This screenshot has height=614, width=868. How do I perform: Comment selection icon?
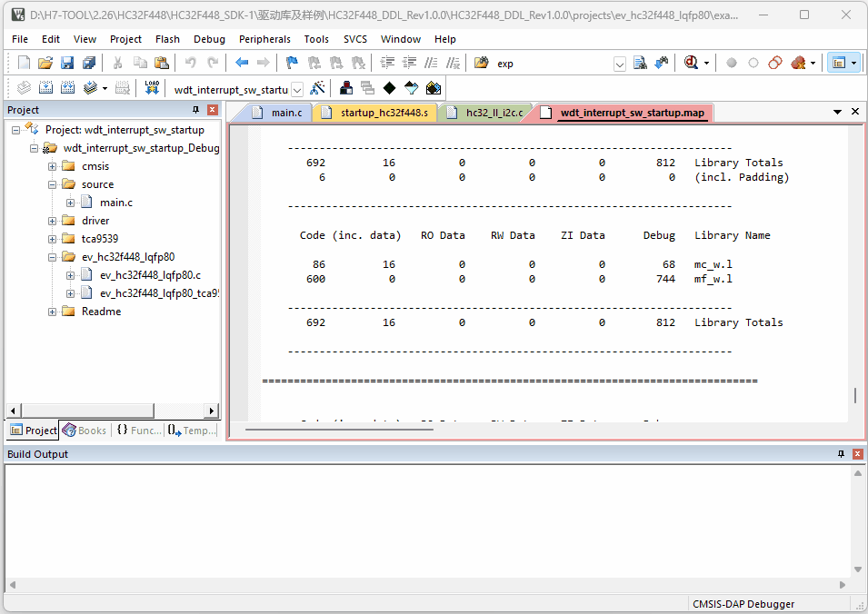point(431,63)
